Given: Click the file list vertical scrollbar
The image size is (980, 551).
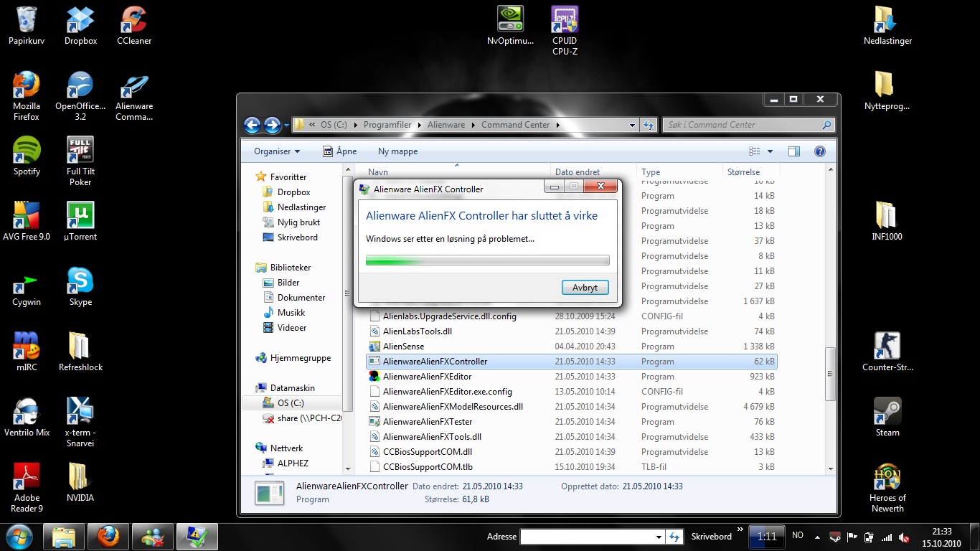Looking at the screenshot, I should [x=831, y=319].
